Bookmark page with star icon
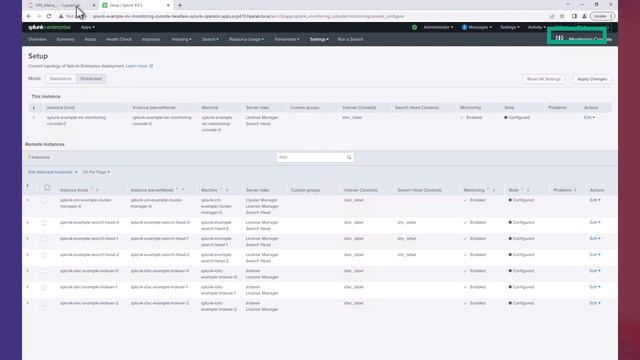Viewport: 640px width, 360px height. 562,16
